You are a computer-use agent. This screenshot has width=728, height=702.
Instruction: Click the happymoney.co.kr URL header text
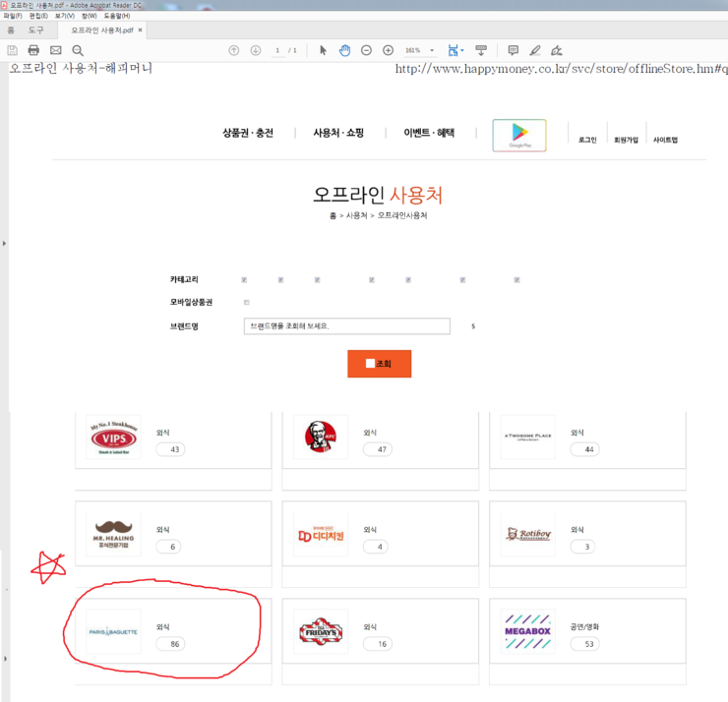(x=562, y=69)
